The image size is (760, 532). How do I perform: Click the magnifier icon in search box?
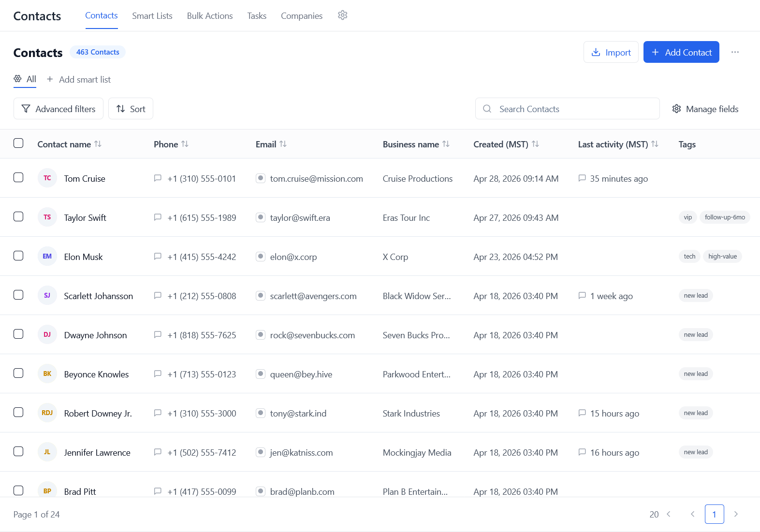coord(487,109)
